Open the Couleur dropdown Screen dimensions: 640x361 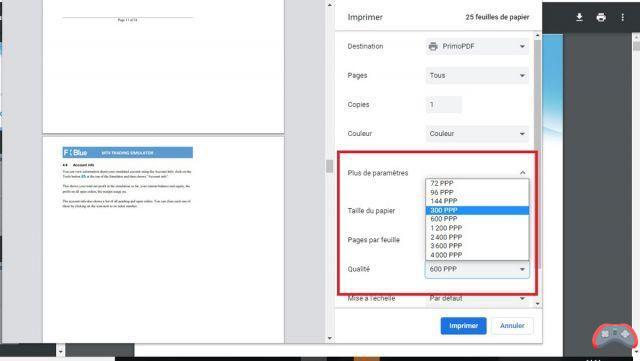click(x=477, y=134)
